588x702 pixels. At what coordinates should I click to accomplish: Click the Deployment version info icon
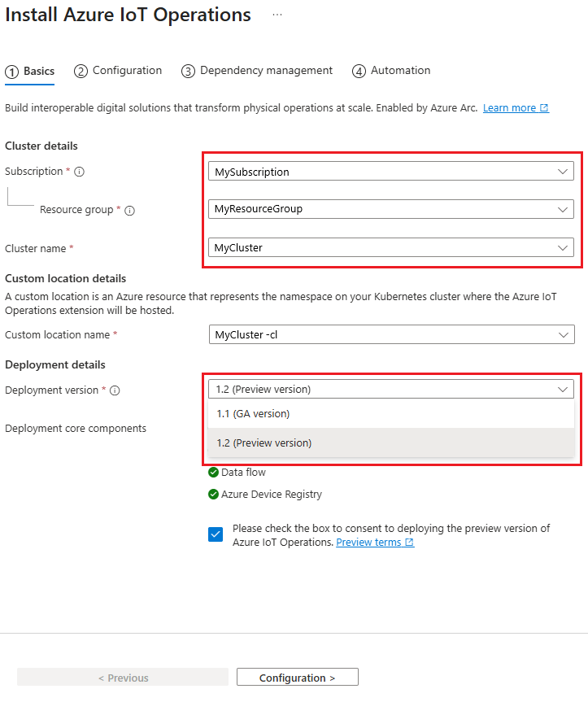pyautogui.click(x=116, y=390)
